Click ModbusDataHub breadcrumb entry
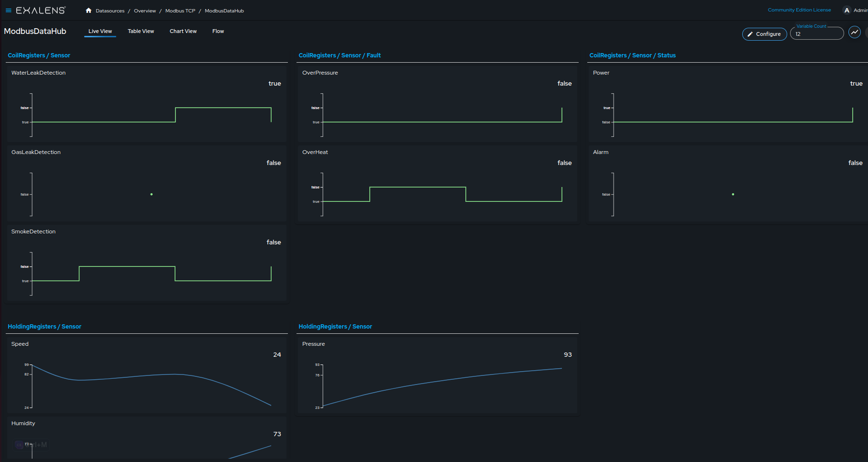Image resolution: width=868 pixels, height=462 pixels. click(224, 11)
